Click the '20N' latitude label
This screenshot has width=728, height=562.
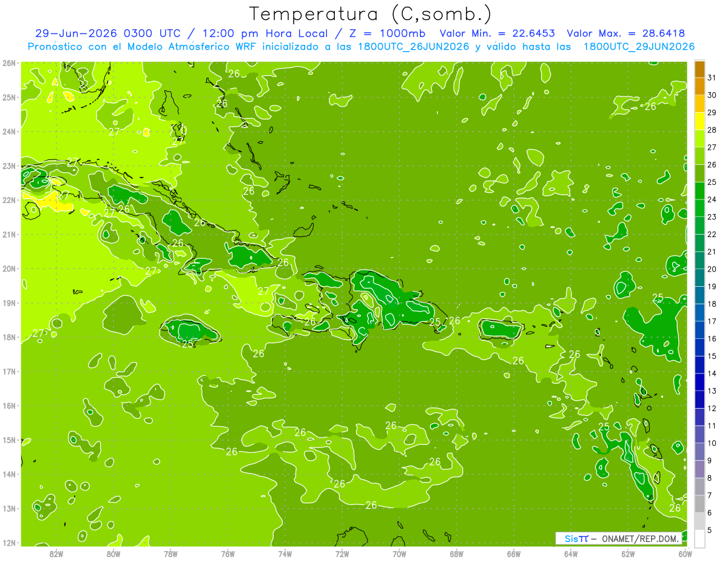[9, 269]
